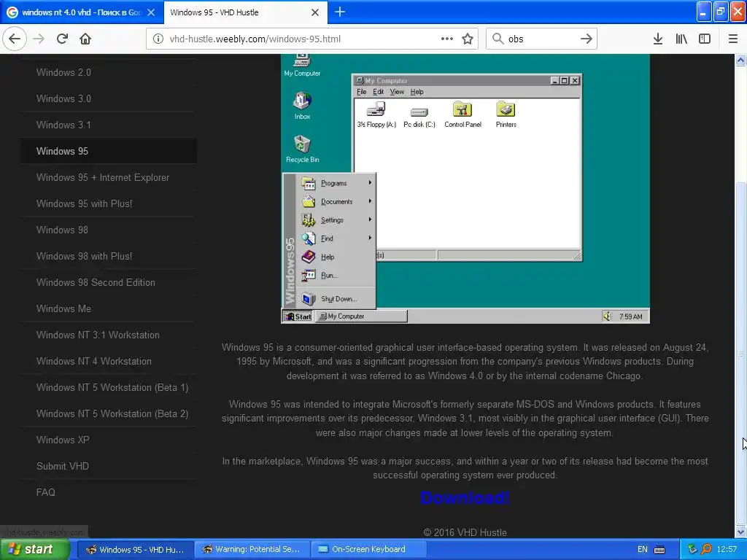Image resolution: width=747 pixels, height=560 pixels.
Task: Click the browser forward arrow
Action: click(x=39, y=39)
